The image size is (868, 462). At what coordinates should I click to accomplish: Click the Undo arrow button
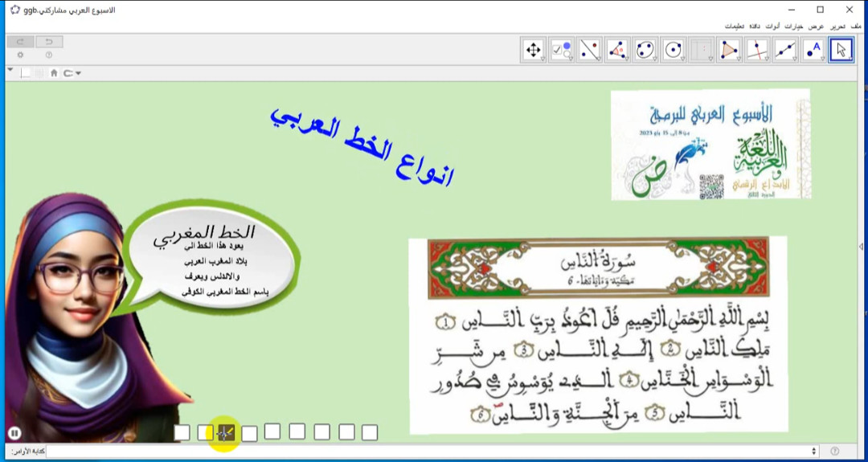pyautogui.click(x=49, y=42)
